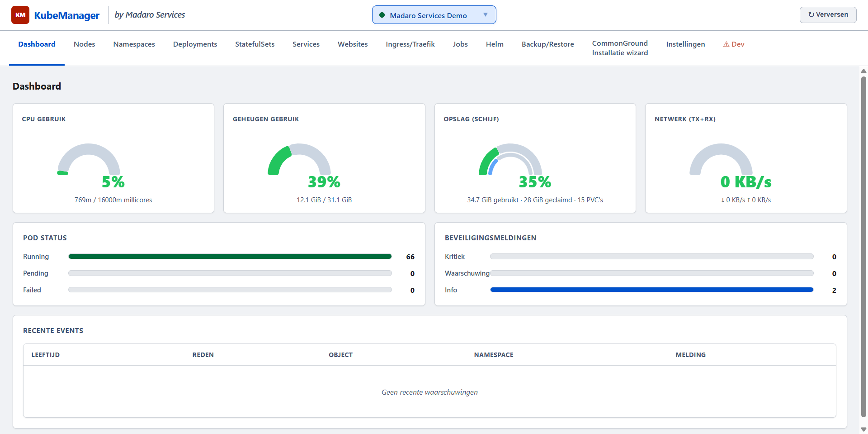This screenshot has width=868, height=434.
Task: Click the Namespace column header
Action: tap(494, 355)
